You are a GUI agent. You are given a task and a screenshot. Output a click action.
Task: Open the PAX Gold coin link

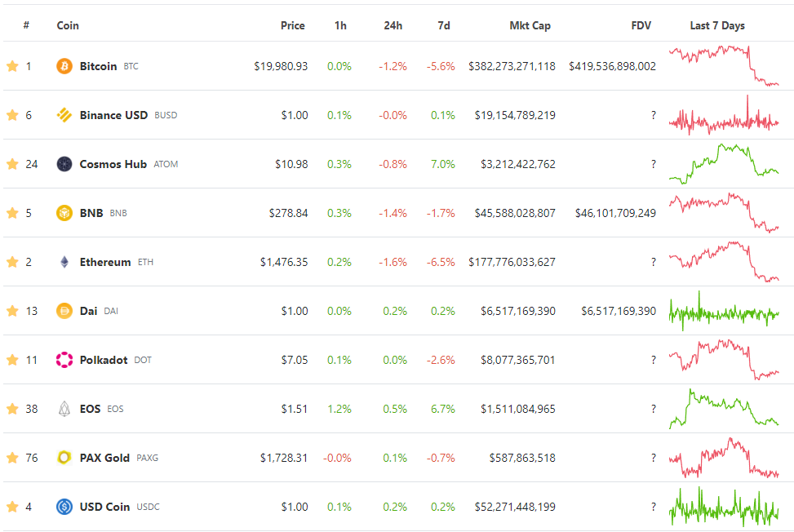tap(104, 458)
